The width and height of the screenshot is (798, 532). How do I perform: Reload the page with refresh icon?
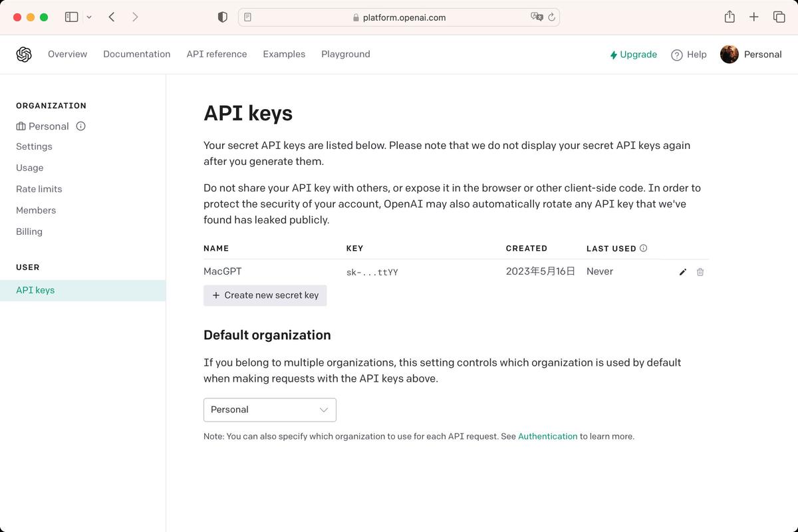[552, 17]
